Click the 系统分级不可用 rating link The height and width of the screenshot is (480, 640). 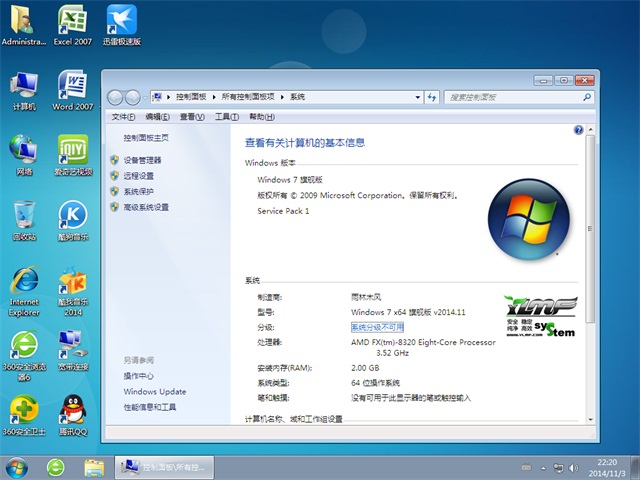tap(377, 327)
